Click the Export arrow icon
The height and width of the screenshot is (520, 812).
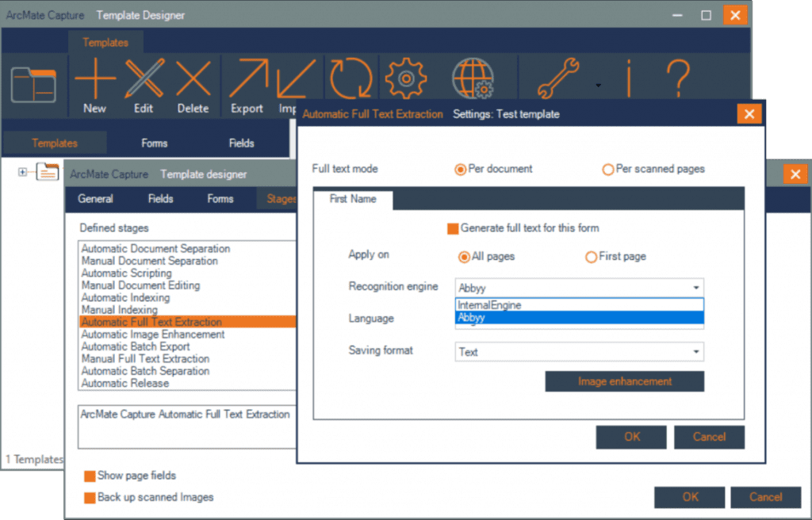point(247,80)
